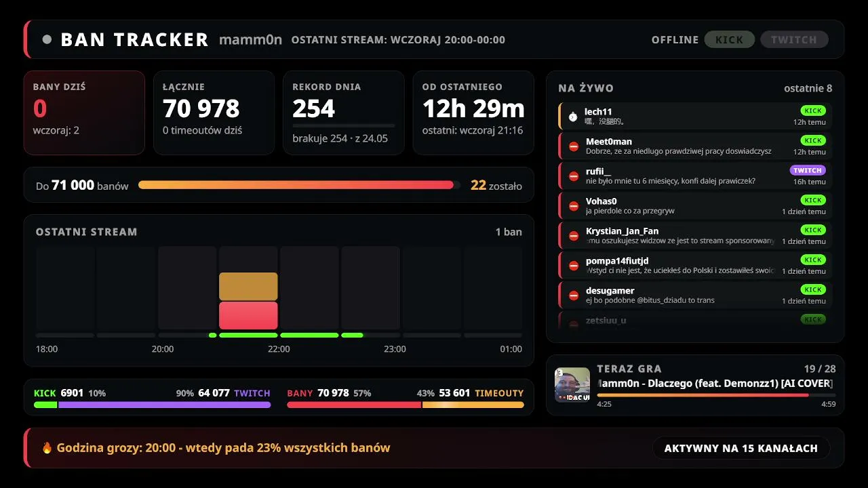This screenshot has width=868, height=488.
Task: Click the ban icon next to Krystian_Jan_Fan
Action: click(x=574, y=236)
